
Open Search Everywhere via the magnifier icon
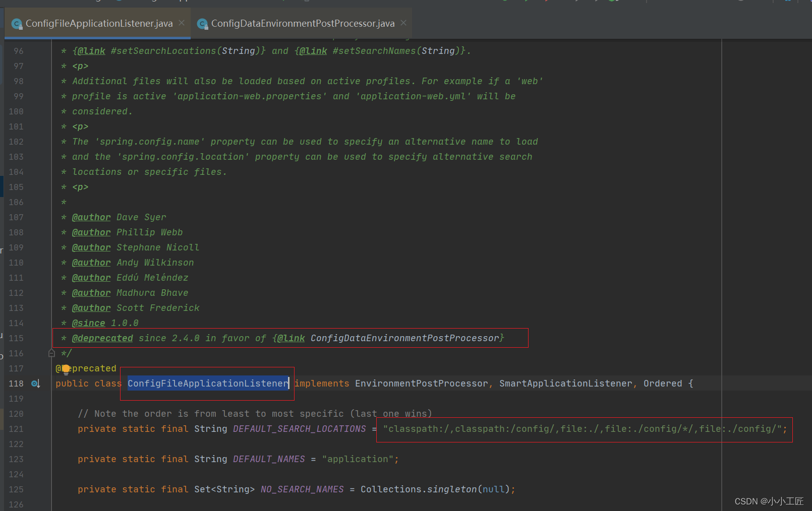pos(741,3)
